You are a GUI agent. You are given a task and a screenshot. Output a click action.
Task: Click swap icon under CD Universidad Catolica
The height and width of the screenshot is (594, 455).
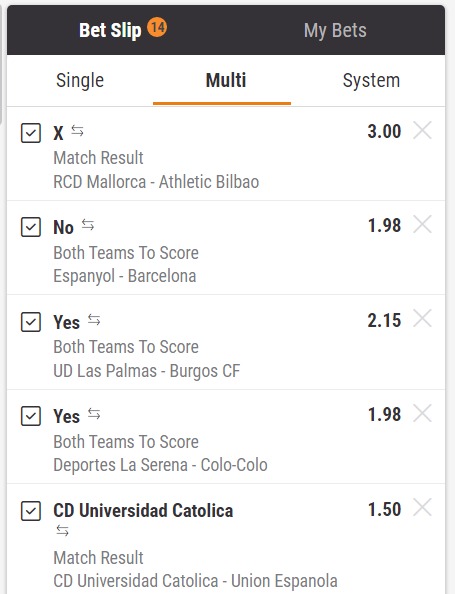(63, 531)
